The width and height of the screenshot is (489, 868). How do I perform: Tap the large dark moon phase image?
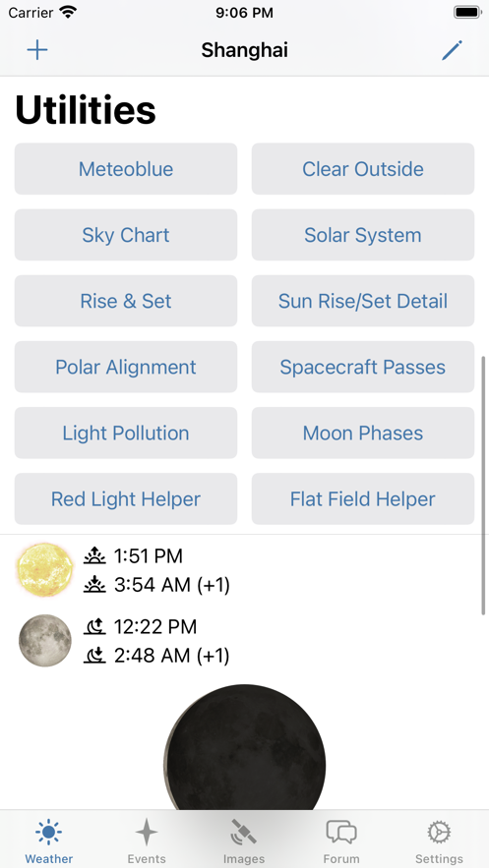point(245,747)
